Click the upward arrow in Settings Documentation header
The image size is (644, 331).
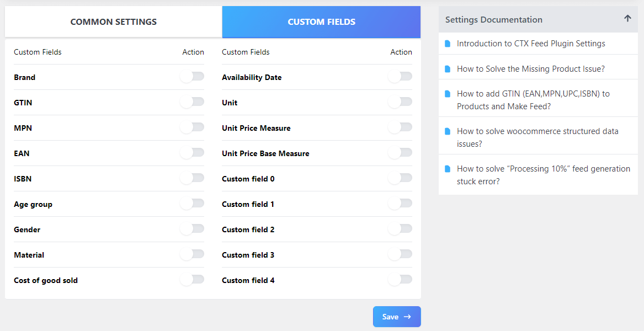[627, 18]
